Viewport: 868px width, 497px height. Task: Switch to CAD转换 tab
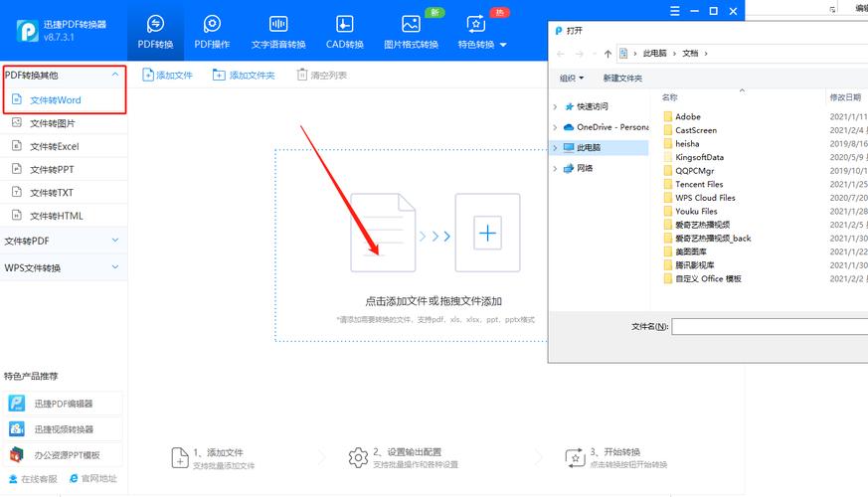click(x=344, y=31)
